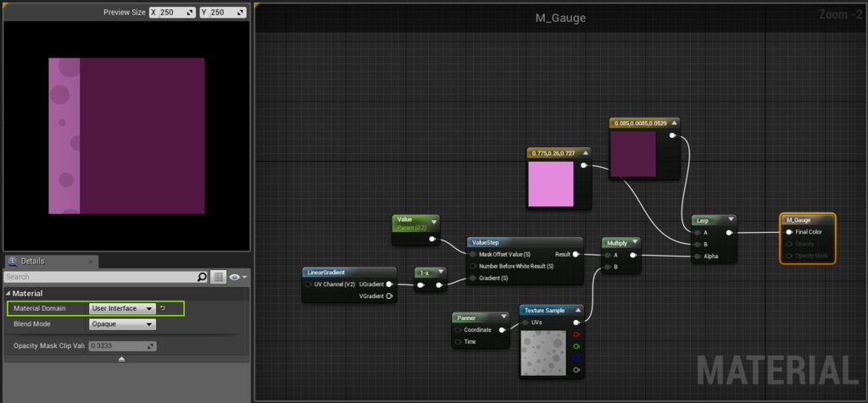Screen dimensions: 868x403
Task: Click the Lerp node output pin
Action: click(x=729, y=233)
